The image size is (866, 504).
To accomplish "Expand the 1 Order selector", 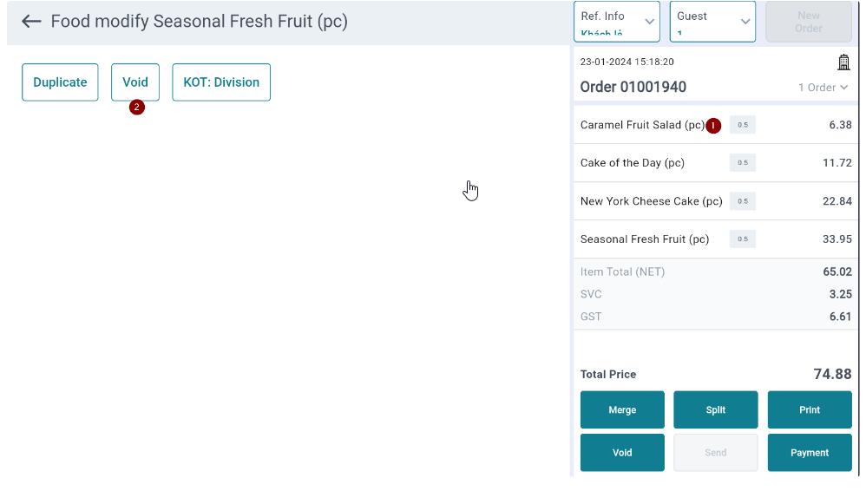I will 823,88.
